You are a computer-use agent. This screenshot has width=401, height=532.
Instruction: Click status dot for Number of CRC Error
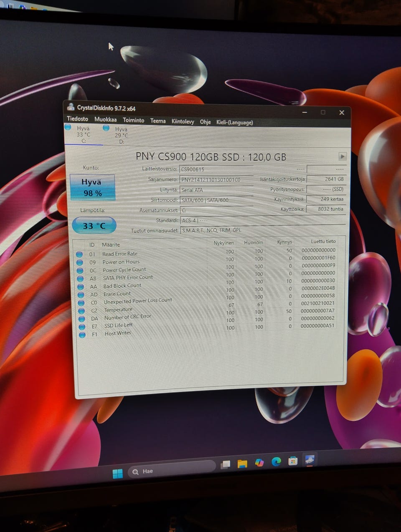pyautogui.click(x=82, y=319)
